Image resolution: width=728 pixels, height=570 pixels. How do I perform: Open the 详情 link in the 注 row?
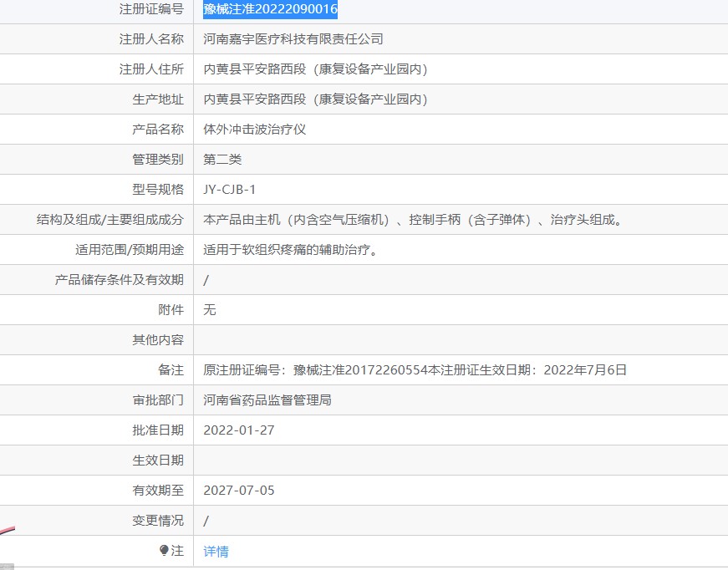point(216,551)
